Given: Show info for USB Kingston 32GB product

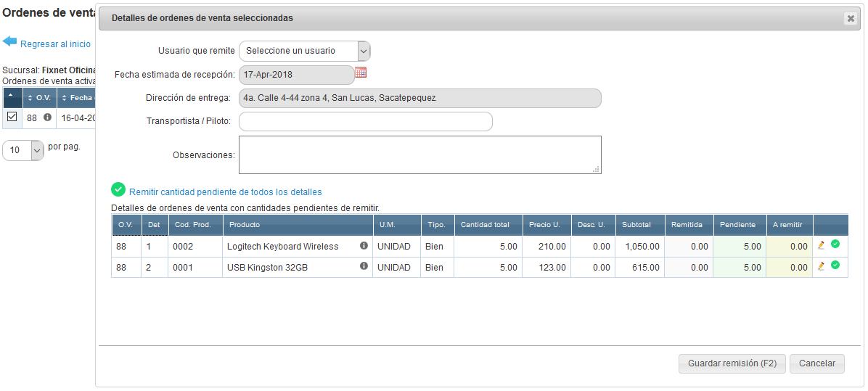Looking at the screenshot, I should [364, 266].
